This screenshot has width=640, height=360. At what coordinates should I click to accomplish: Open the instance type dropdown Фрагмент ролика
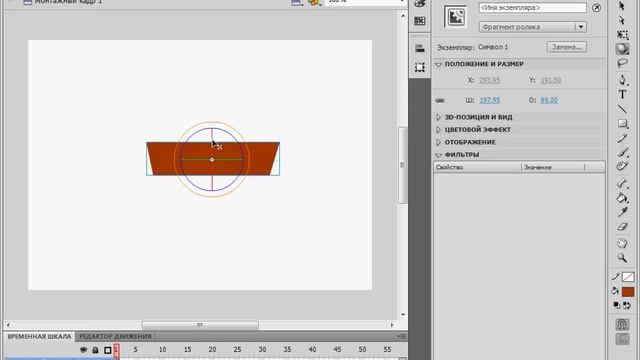click(532, 27)
